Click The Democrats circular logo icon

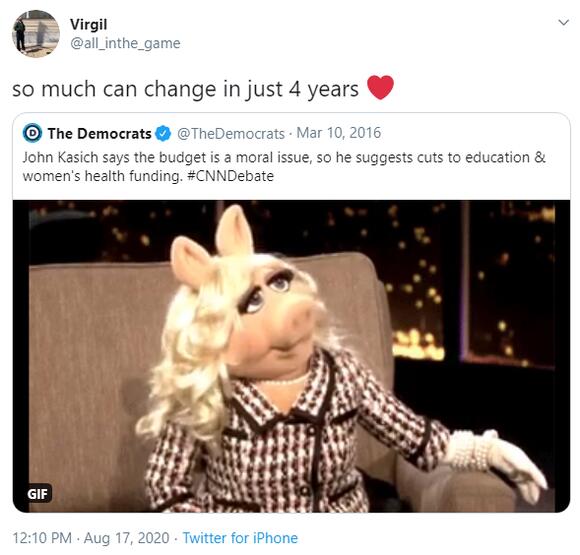(x=32, y=133)
